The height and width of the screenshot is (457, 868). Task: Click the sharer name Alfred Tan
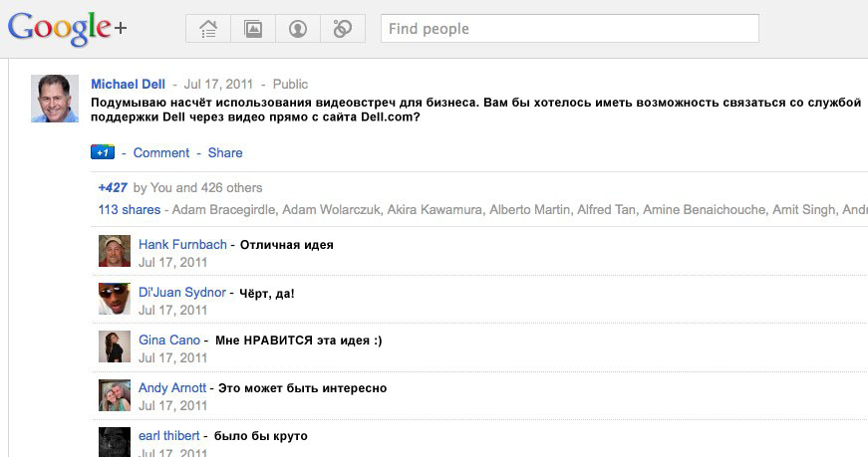tap(607, 210)
